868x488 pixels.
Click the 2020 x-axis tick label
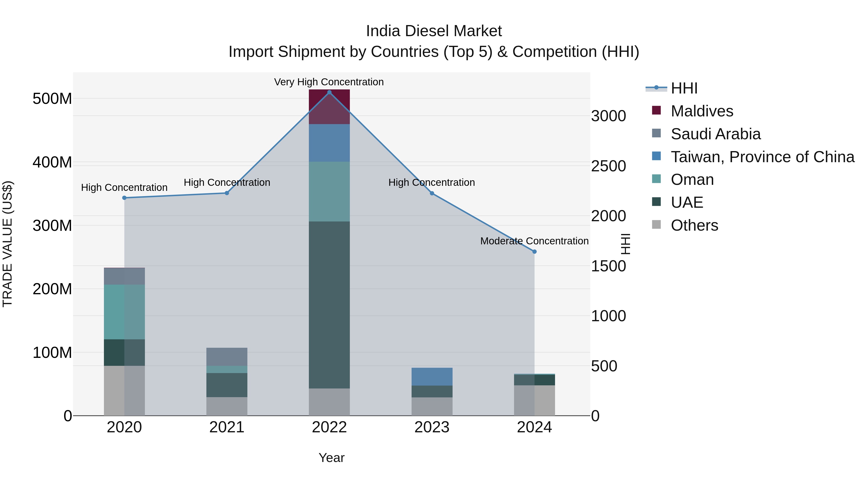click(124, 427)
